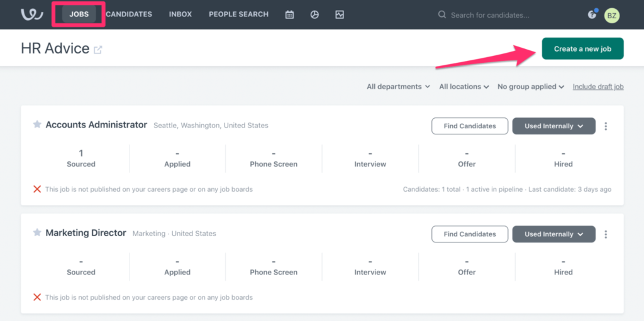Switch to the Candidates tab
Viewport: 644px width, 321px height.
click(x=129, y=14)
